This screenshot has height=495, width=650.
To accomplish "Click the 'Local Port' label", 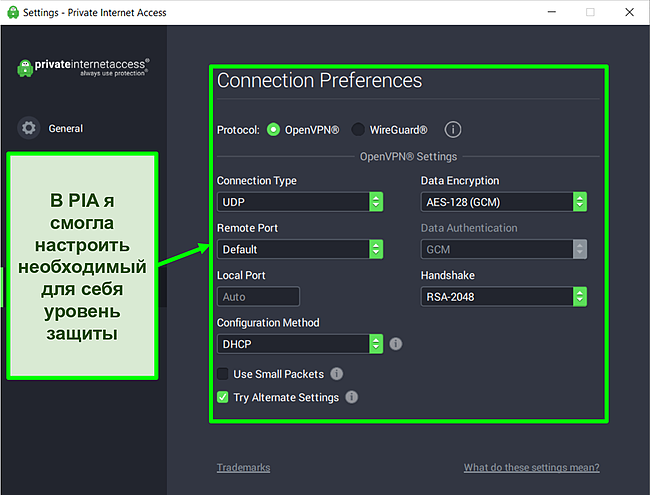I will [241, 275].
